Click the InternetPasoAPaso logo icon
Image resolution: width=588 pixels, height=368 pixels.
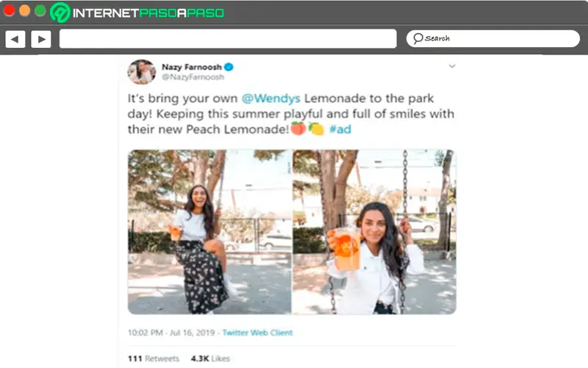pos(60,13)
